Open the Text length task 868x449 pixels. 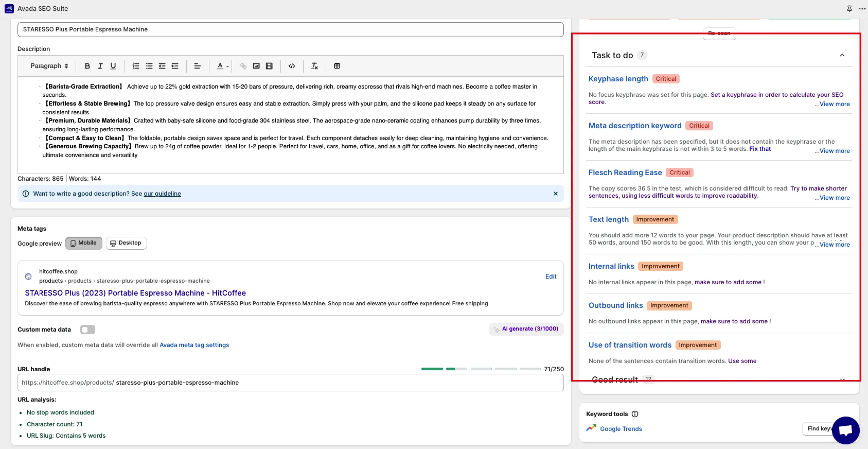pos(609,219)
